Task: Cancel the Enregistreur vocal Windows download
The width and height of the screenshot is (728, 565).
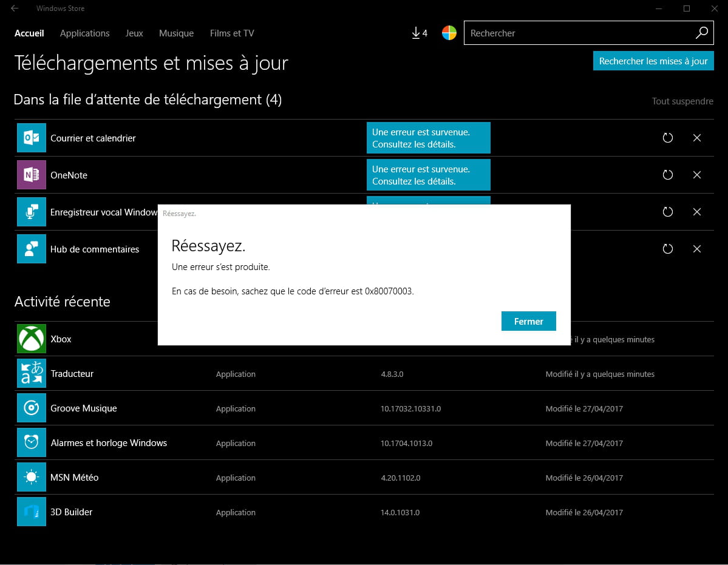Action: point(697,212)
